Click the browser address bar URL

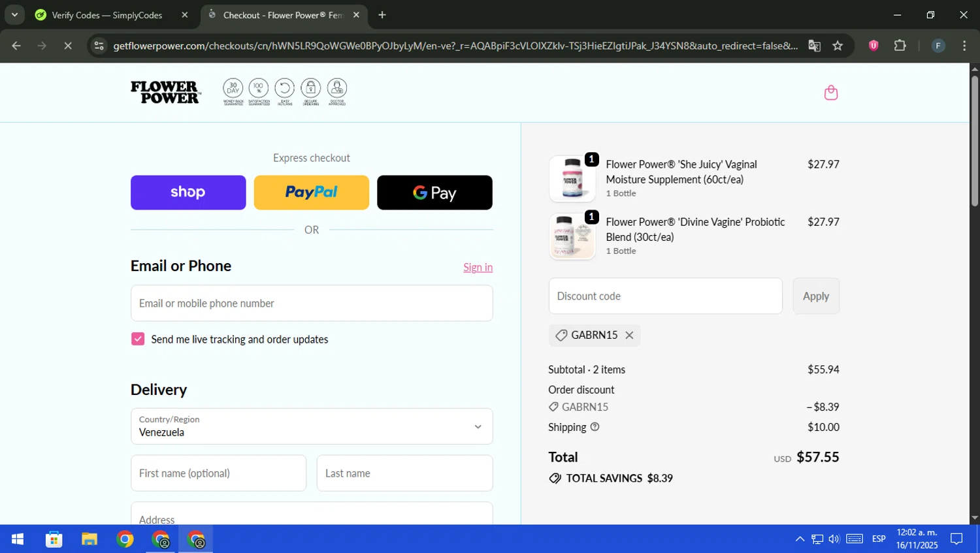pyautogui.click(x=455, y=46)
